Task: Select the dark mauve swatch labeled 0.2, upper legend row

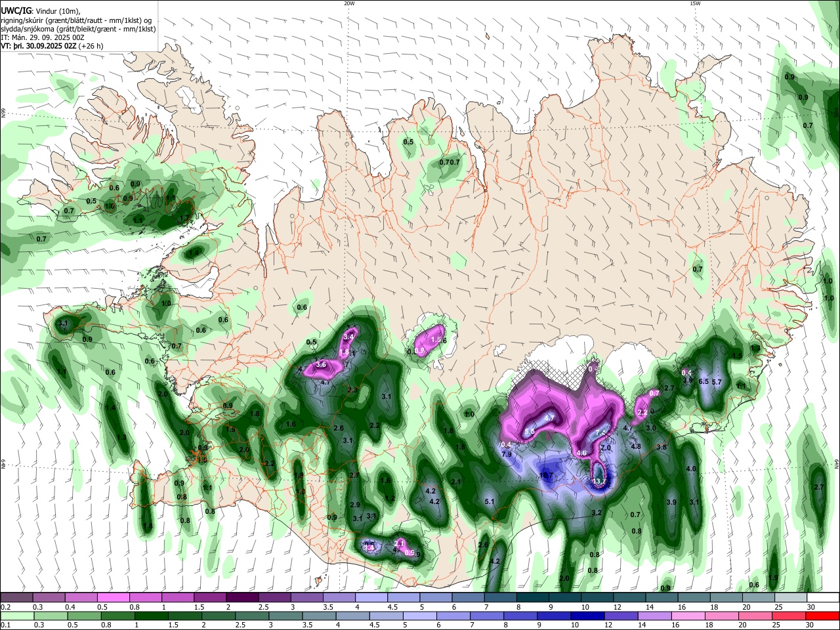Action: coord(17,597)
